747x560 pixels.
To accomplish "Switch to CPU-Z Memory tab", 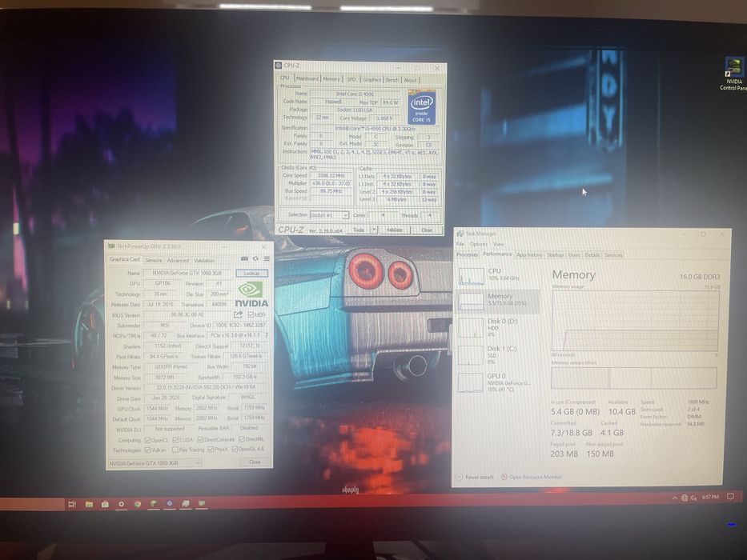I will (x=331, y=79).
